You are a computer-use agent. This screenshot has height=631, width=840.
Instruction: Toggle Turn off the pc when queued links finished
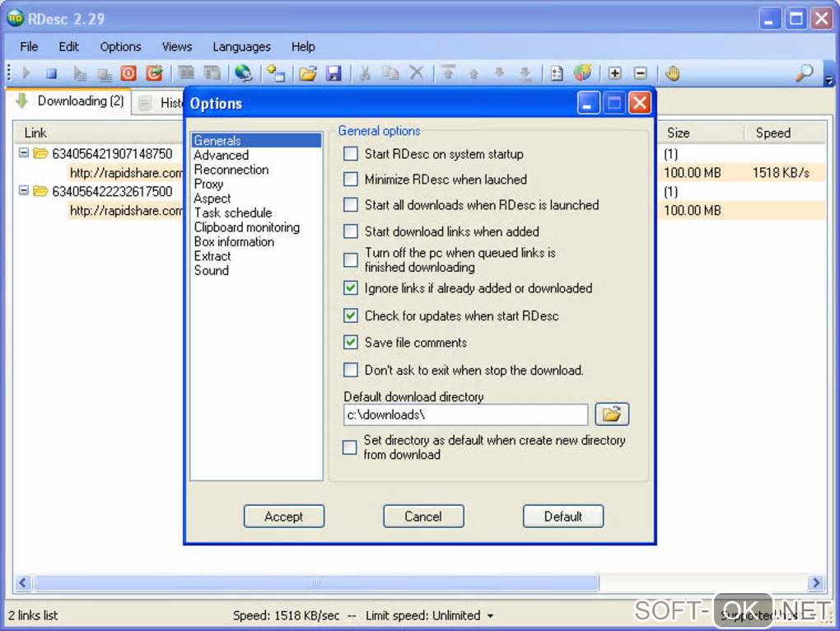tap(351, 259)
